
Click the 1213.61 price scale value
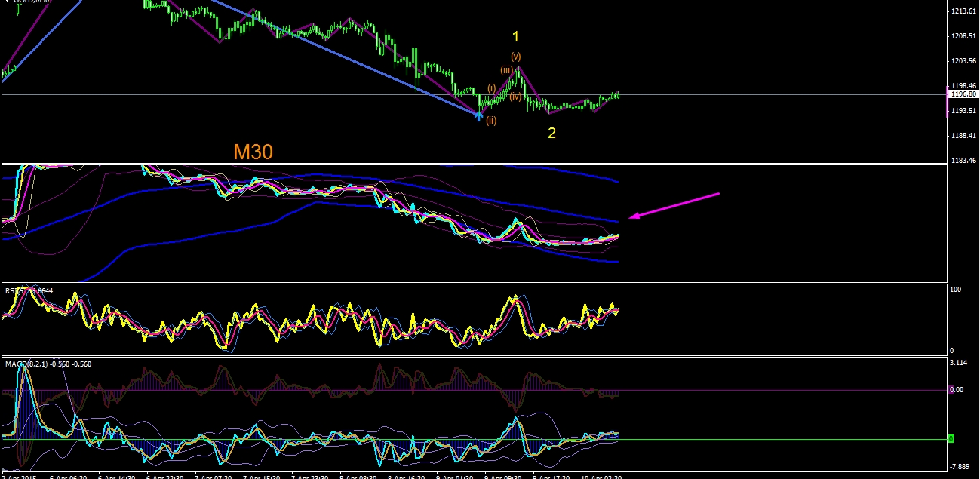point(965,11)
